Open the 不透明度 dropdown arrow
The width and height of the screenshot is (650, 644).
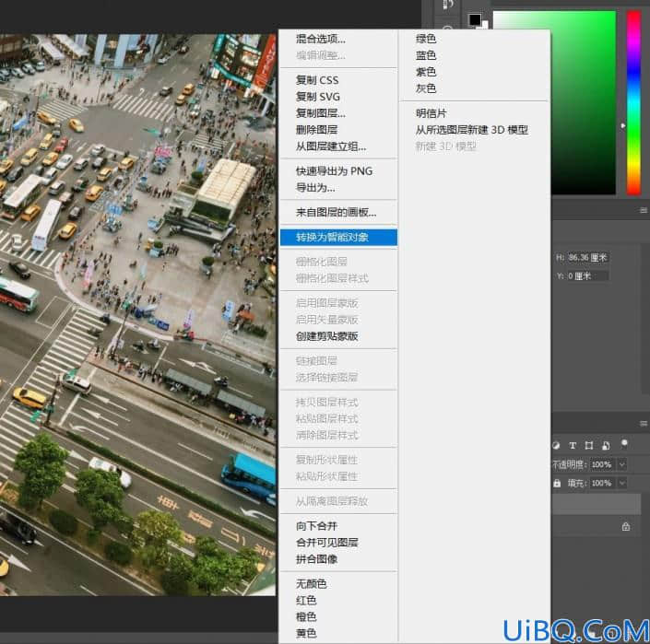[x=621, y=464]
